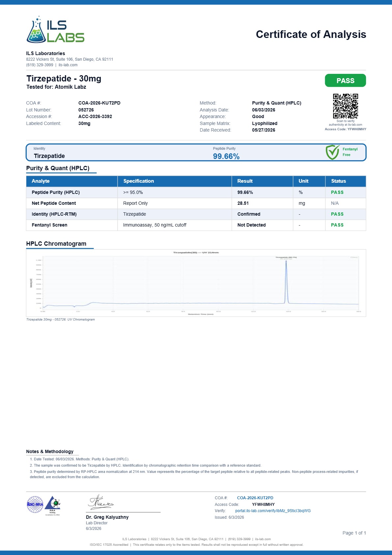
Task: Click the Date Received value 05/27/2026
Action: (264, 130)
